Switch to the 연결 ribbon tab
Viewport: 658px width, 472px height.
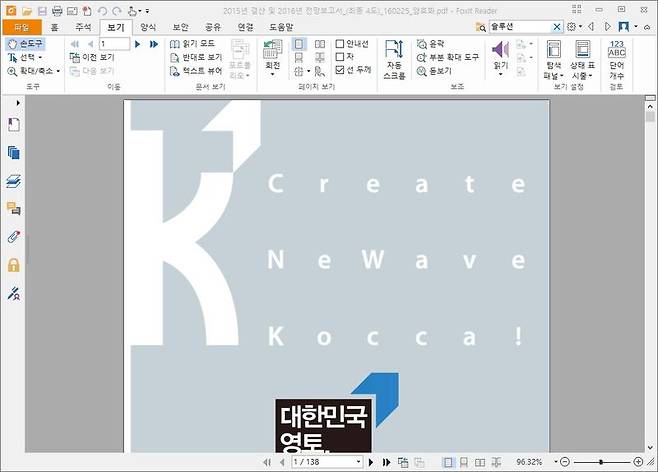click(x=245, y=27)
